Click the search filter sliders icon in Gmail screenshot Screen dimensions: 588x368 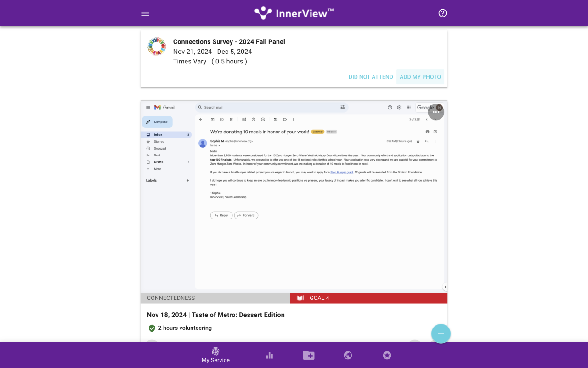coord(343,107)
